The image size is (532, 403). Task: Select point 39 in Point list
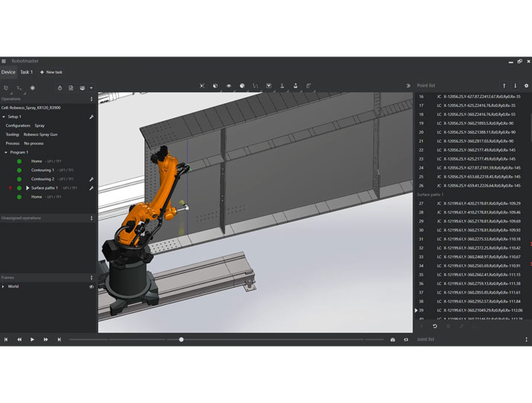click(473, 310)
